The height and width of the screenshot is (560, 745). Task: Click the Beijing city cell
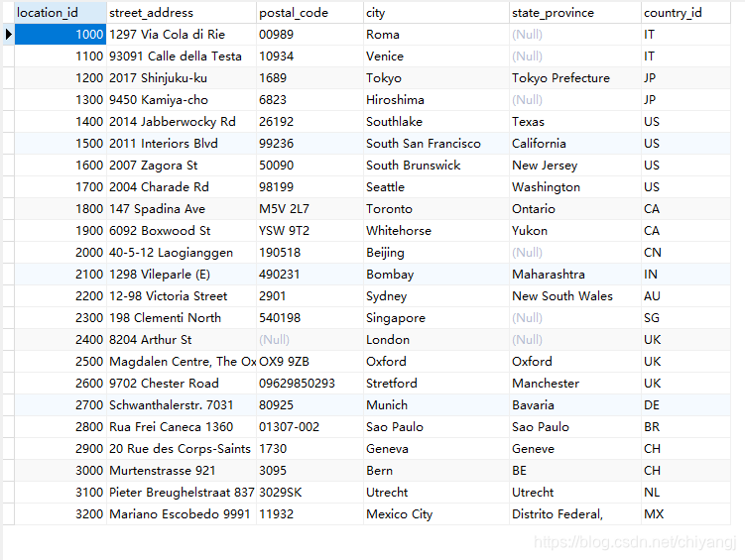click(x=436, y=253)
